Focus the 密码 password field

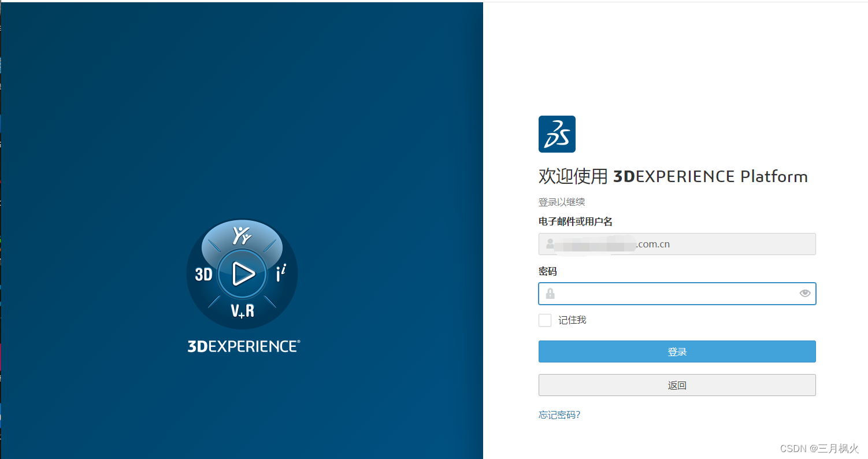(677, 294)
